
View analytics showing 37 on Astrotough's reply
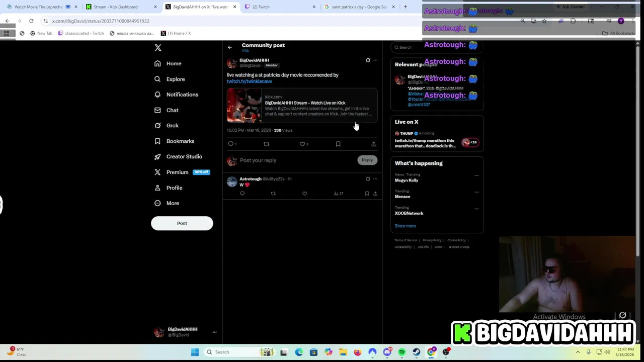tap(339, 194)
